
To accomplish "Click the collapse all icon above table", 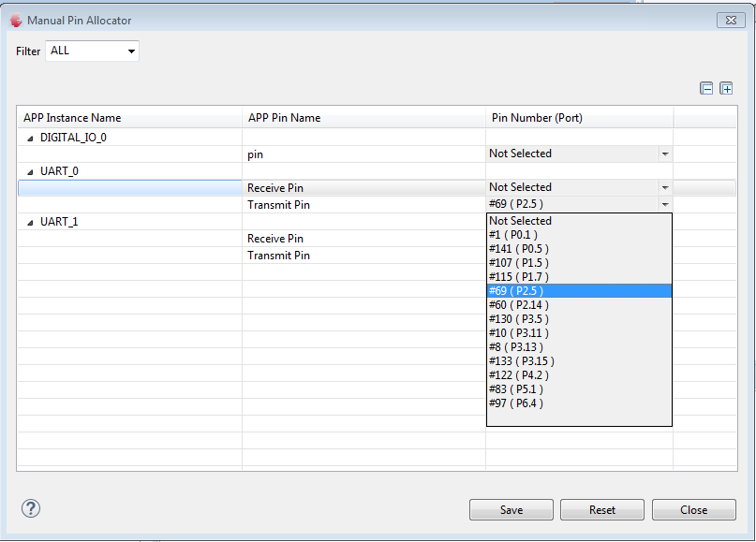I will click(706, 89).
